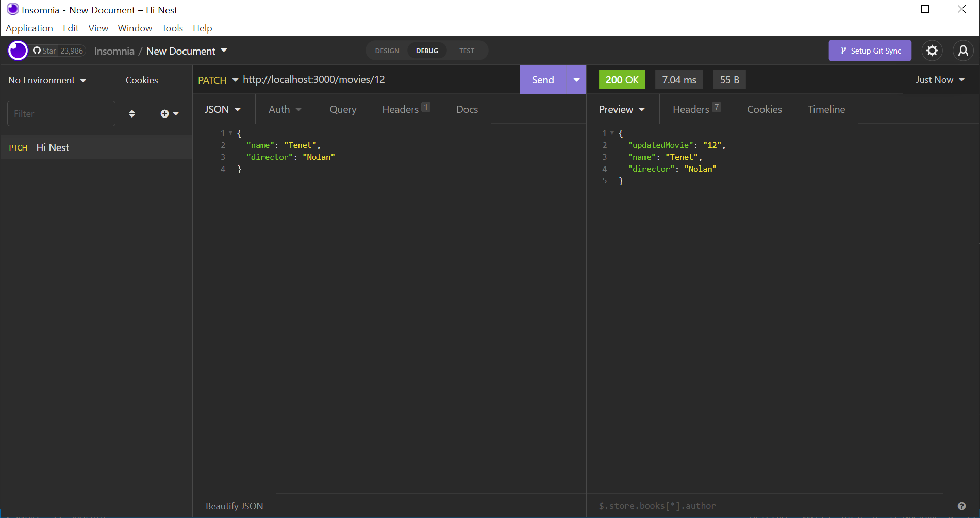Open the Help menu
This screenshot has width=980, height=518.
point(203,28)
